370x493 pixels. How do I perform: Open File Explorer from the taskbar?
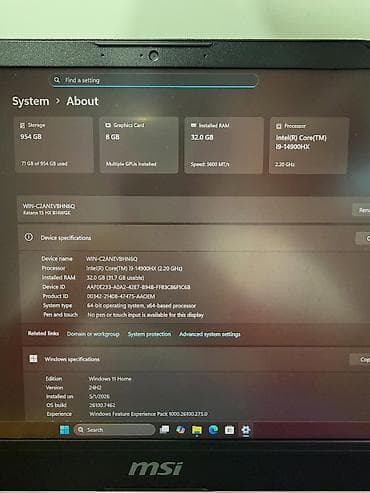tap(197, 430)
